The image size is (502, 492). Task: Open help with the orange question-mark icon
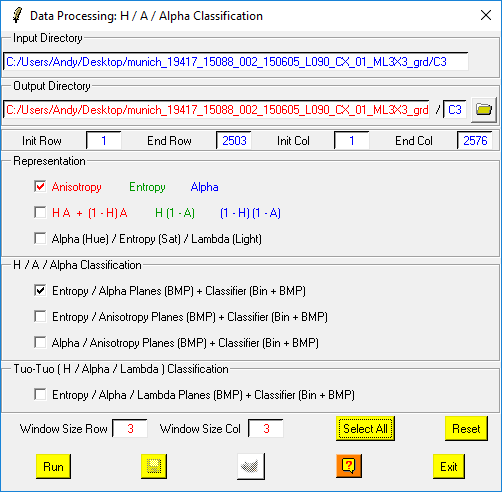[349, 465]
